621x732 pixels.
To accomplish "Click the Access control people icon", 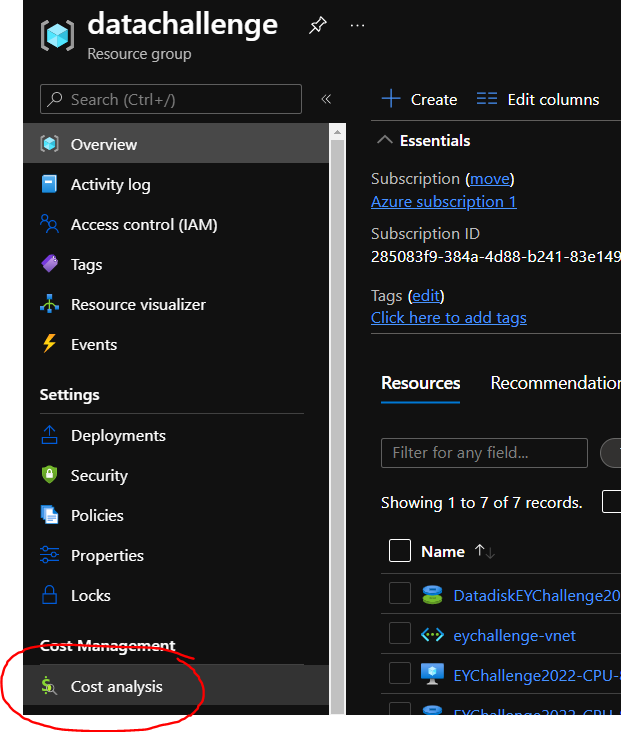I will 49,224.
